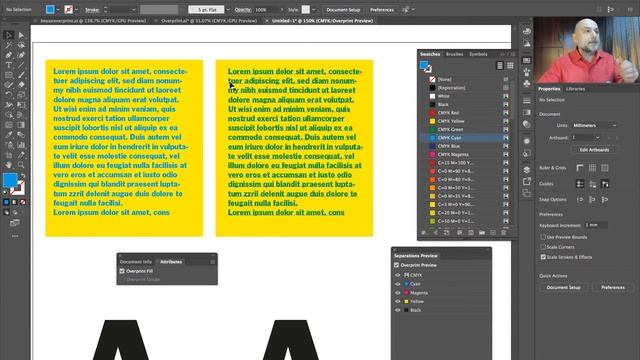Toggle Use Preview Bounds checkbox

click(543, 237)
